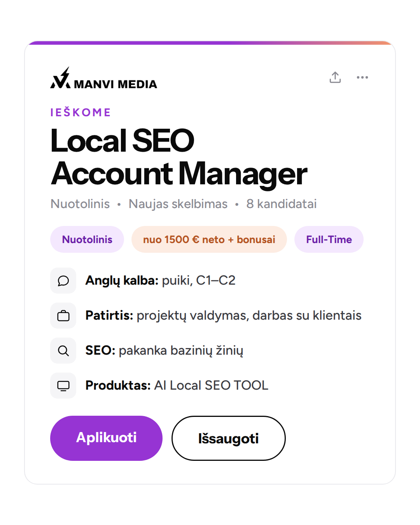Image resolution: width=420 pixels, height=525 pixels.
Task: Open the three-dot more options menu
Action: click(362, 77)
